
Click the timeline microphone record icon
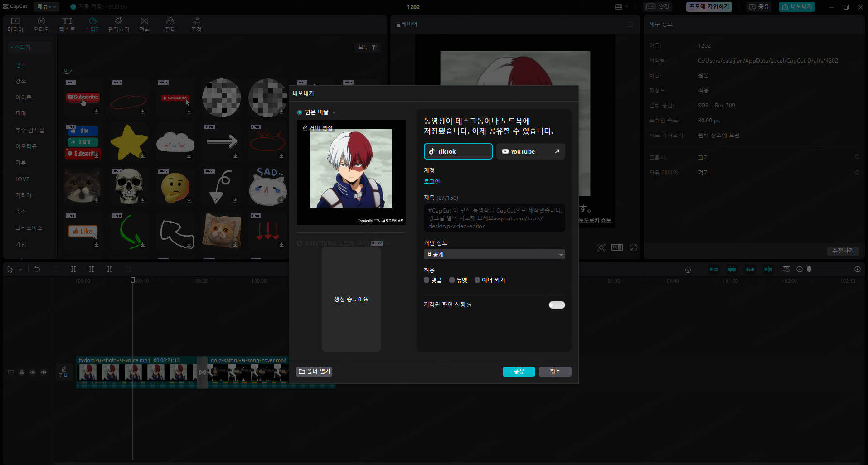pos(688,269)
